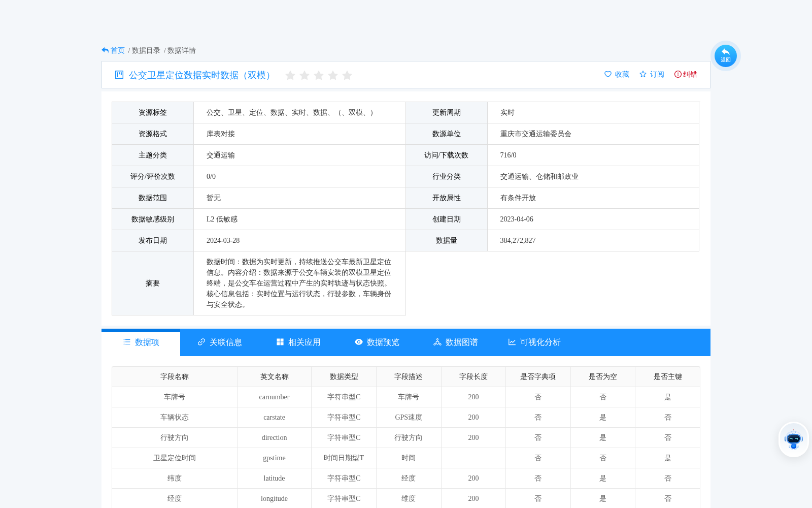
Task: Click the 车辆状态 field name cell
Action: (x=175, y=417)
